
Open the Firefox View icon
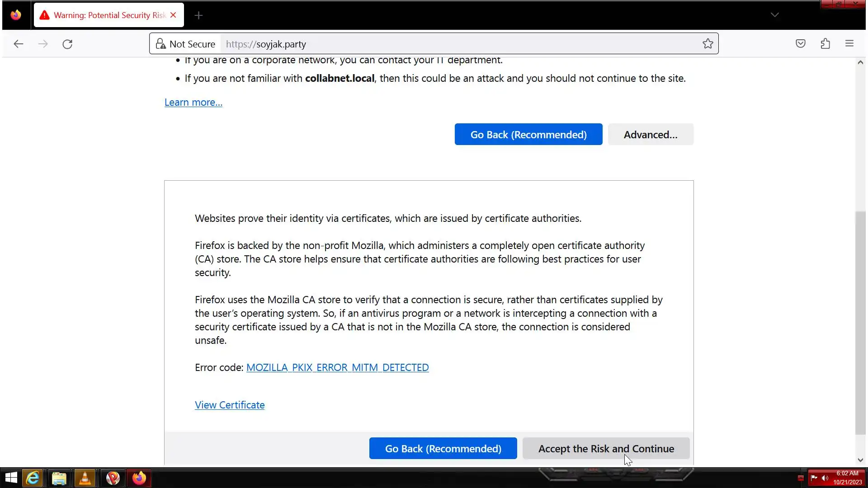point(16,15)
